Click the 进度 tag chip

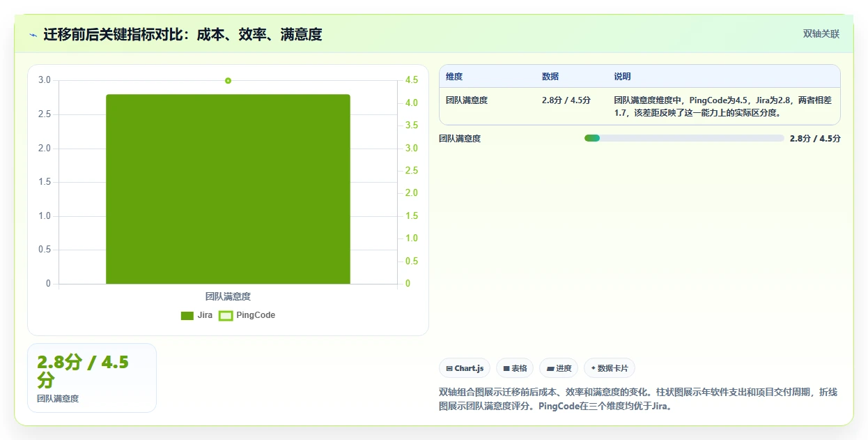click(x=559, y=368)
